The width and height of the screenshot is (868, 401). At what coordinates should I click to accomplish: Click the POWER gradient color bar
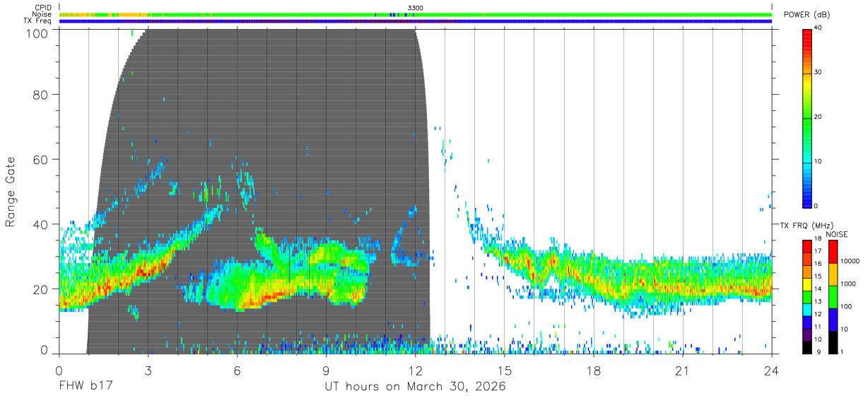pos(807,118)
